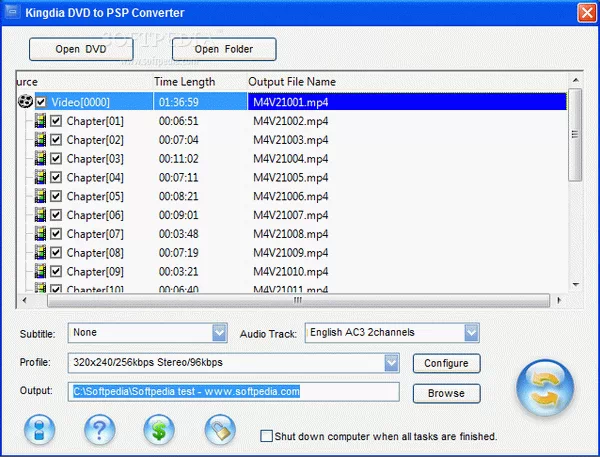Click the Open Folder button
Screen dimensions: 600x457
224,49
